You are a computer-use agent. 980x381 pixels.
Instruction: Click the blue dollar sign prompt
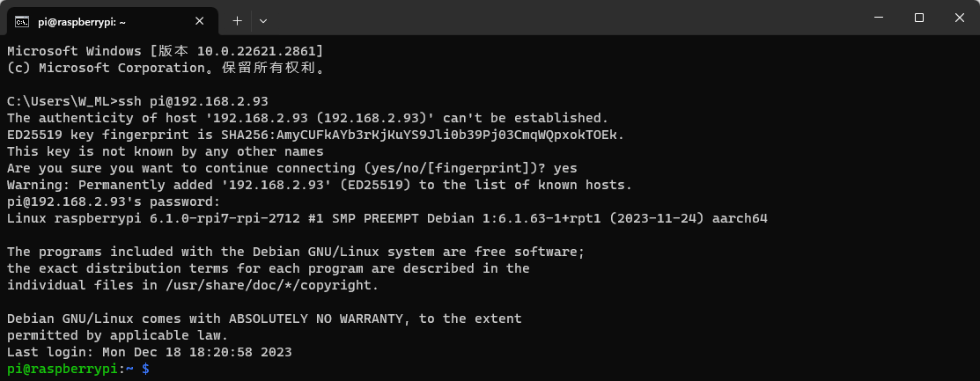coord(145,370)
